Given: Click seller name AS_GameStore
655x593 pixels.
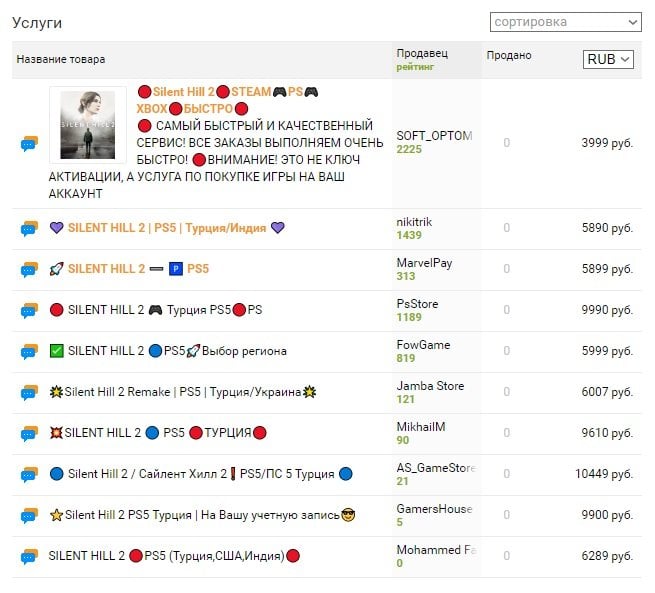Looking at the screenshot, I should pyautogui.click(x=436, y=468).
